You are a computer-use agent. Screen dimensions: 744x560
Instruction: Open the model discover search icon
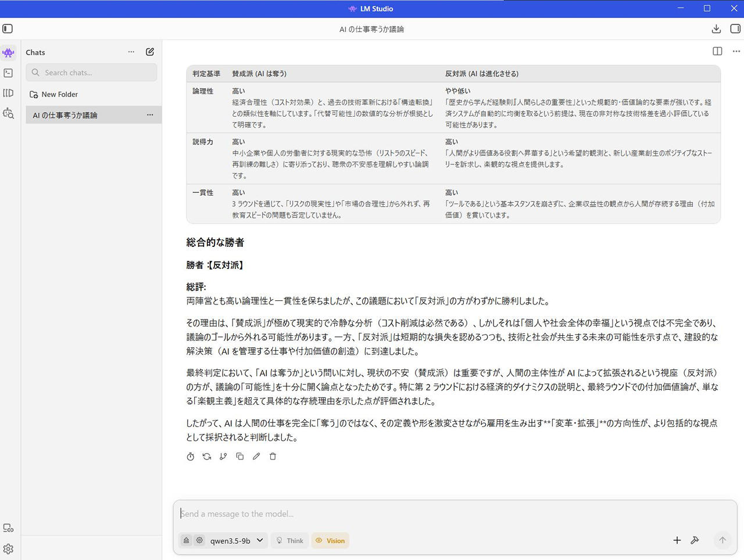(8, 113)
